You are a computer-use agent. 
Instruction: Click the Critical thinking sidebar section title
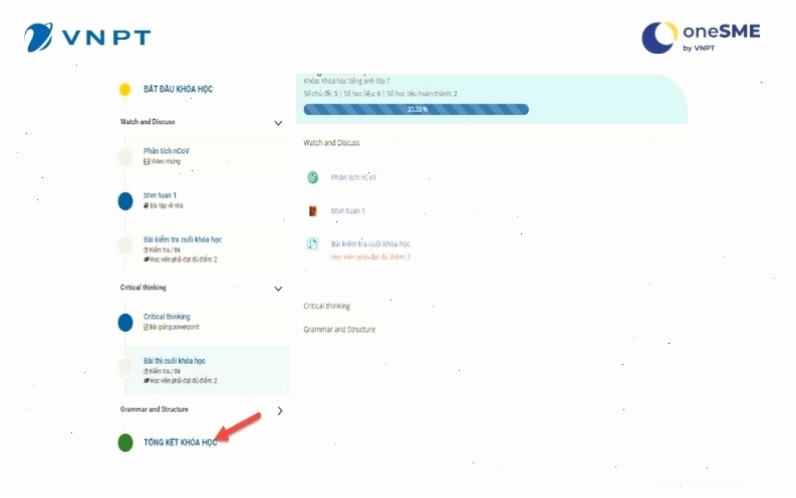[x=143, y=287]
